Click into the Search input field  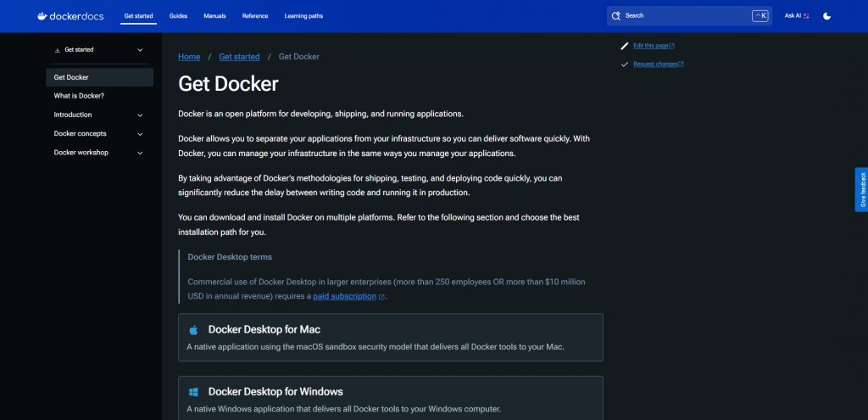pos(689,16)
